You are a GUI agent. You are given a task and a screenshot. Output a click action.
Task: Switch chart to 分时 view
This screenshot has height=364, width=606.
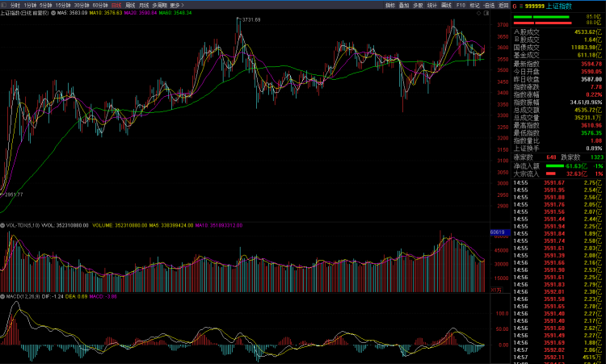15,6
